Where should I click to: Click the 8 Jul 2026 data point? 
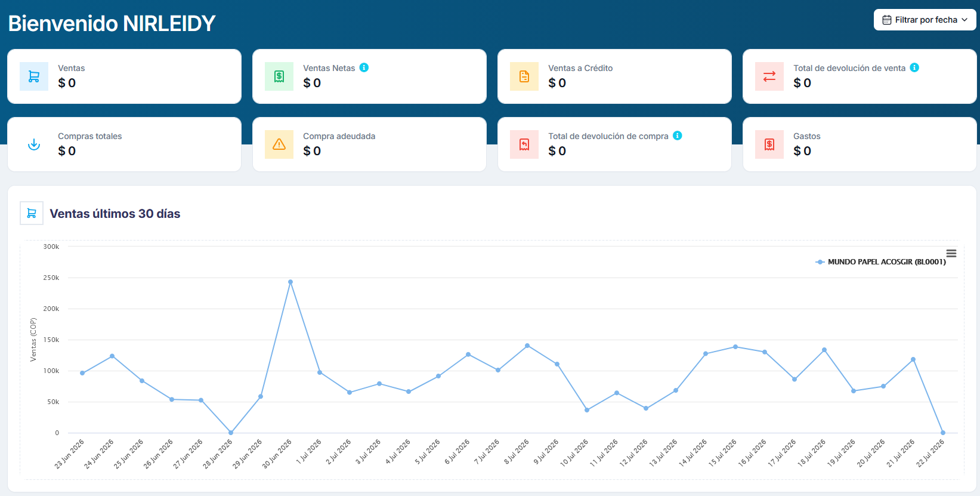click(x=527, y=346)
